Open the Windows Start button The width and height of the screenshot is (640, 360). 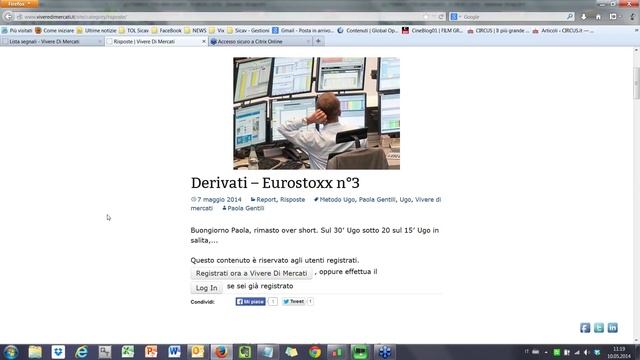[11, 352]
